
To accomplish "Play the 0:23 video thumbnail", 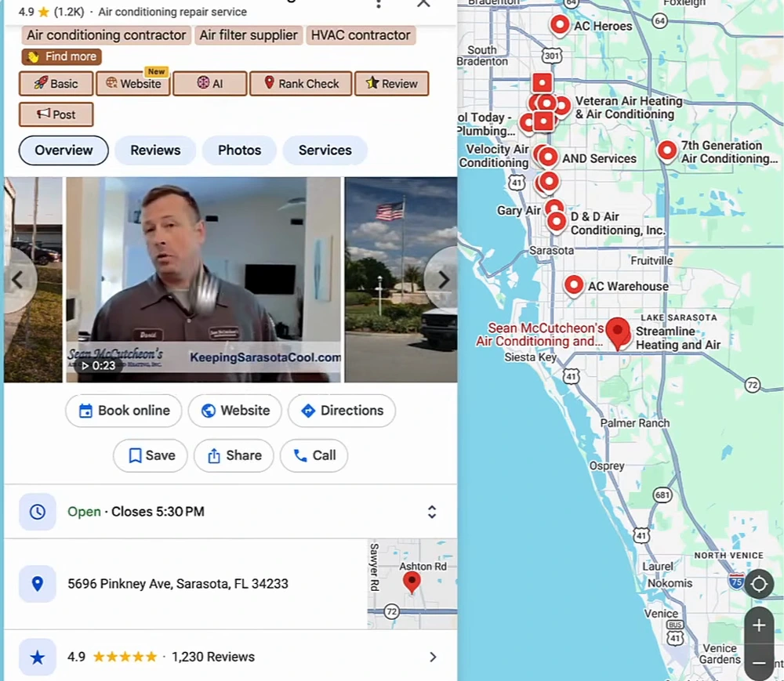I will (203, 280).
